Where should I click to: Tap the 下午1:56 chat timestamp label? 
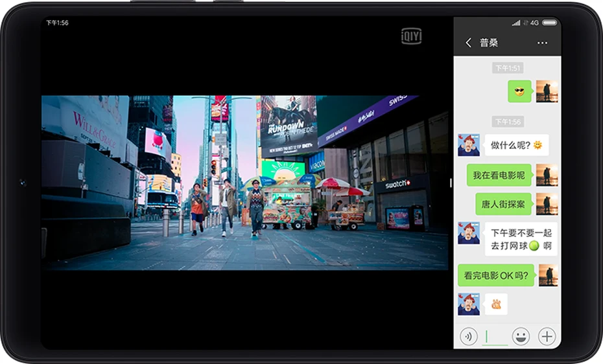click(x=508, y=122)
